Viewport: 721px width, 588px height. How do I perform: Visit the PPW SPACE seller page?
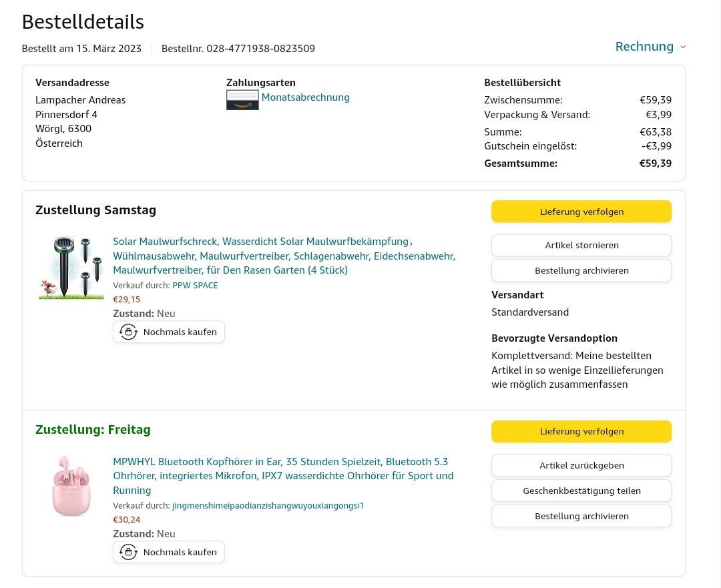coord(195,285)
